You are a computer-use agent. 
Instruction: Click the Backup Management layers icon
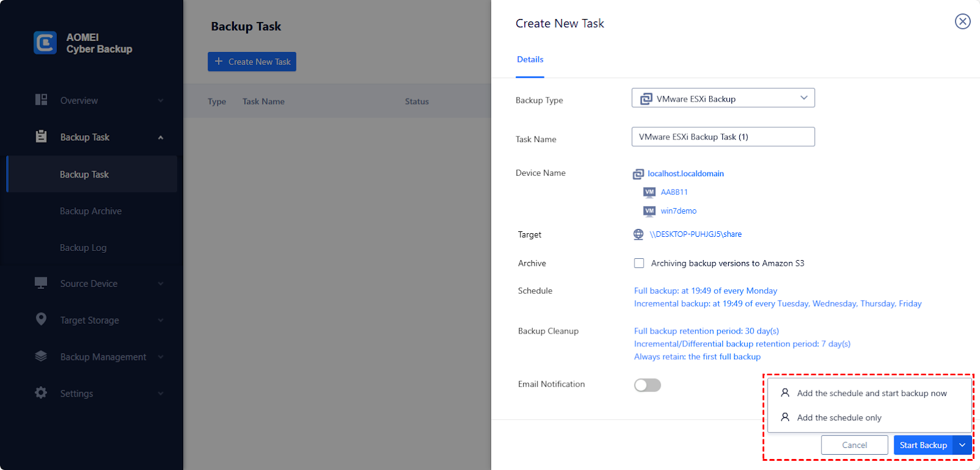coord(41,356)
